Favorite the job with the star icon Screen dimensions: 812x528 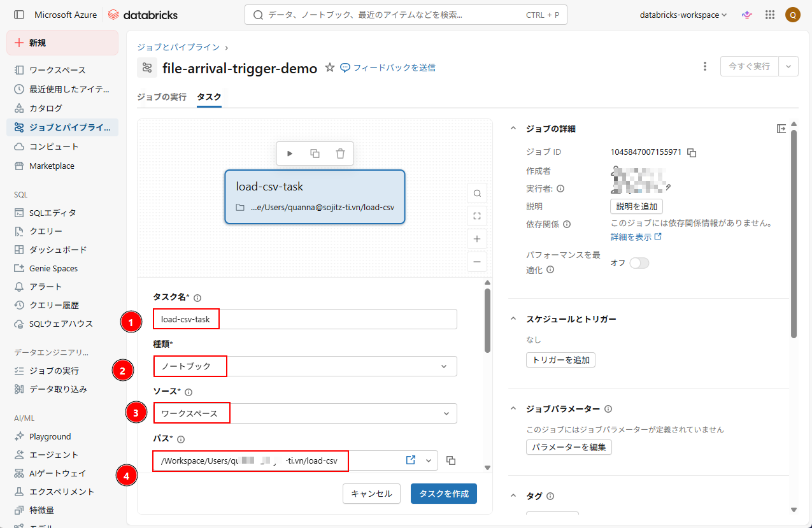330,68
